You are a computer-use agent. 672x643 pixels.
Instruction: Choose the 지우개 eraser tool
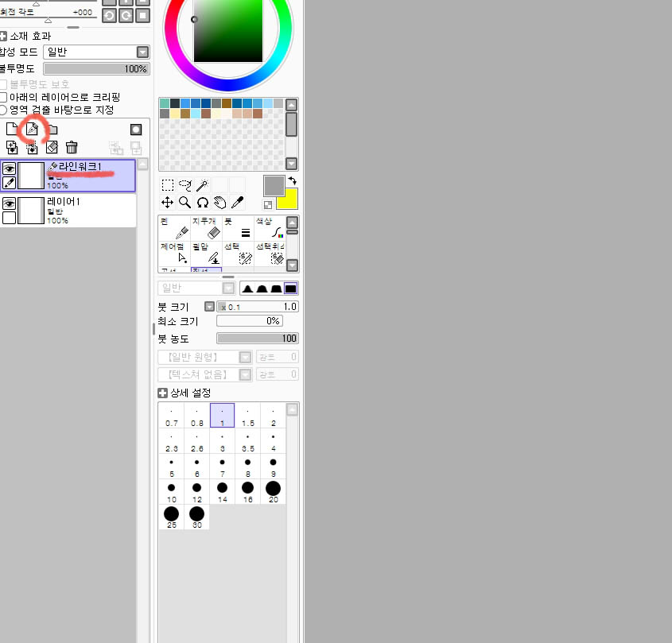coord(207,228)
